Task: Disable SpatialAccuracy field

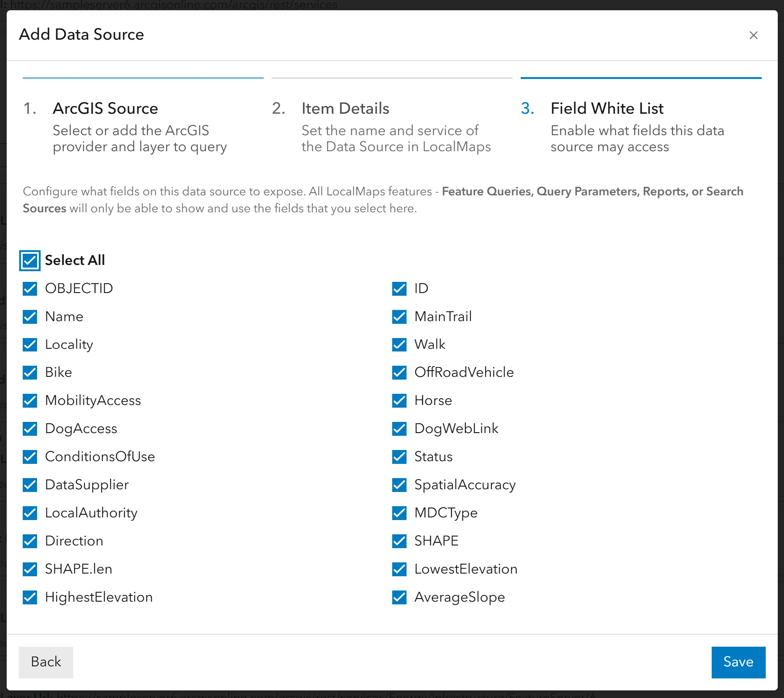Action: 399,485
